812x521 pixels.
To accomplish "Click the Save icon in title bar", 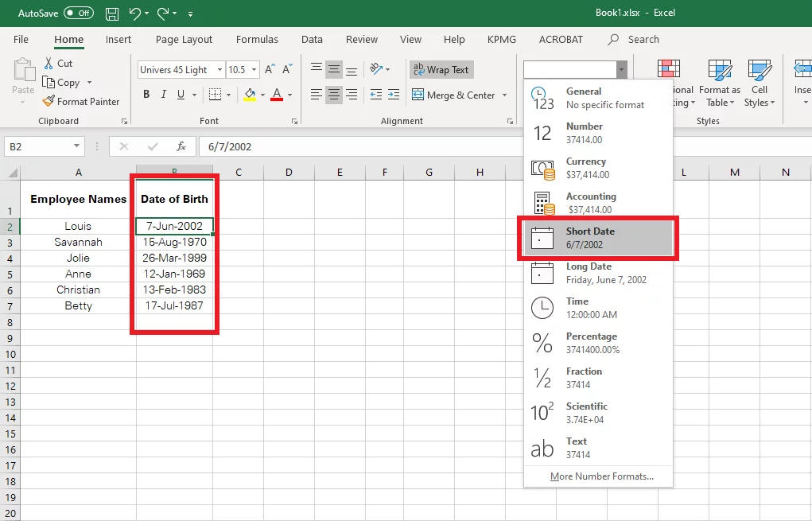I will [x=112, y=14].
